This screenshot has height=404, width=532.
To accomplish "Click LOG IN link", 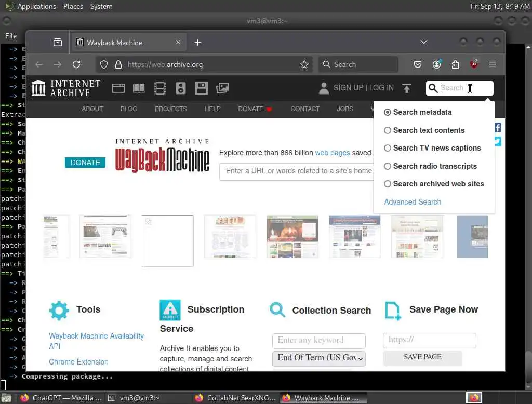I will [382, 88].
